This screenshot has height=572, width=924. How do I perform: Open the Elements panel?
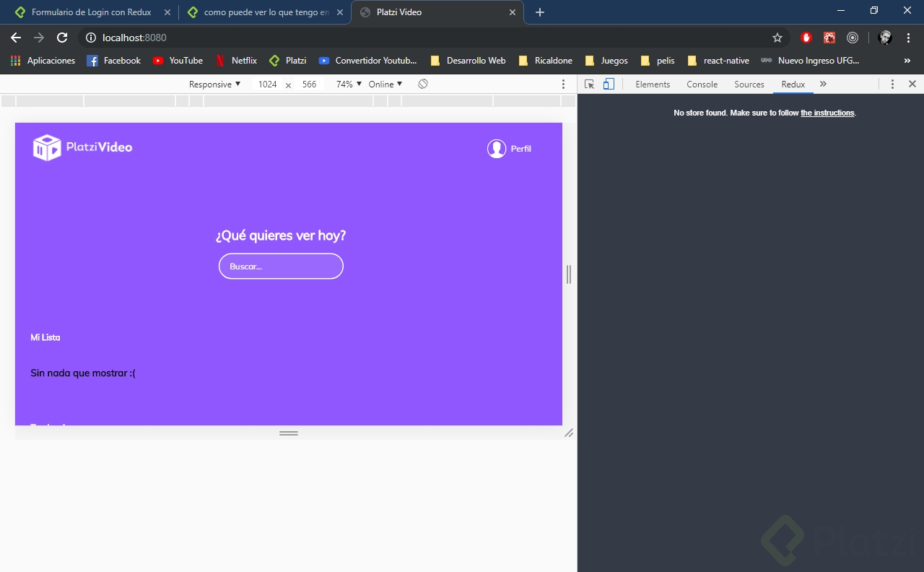click(x=653, y=84)
